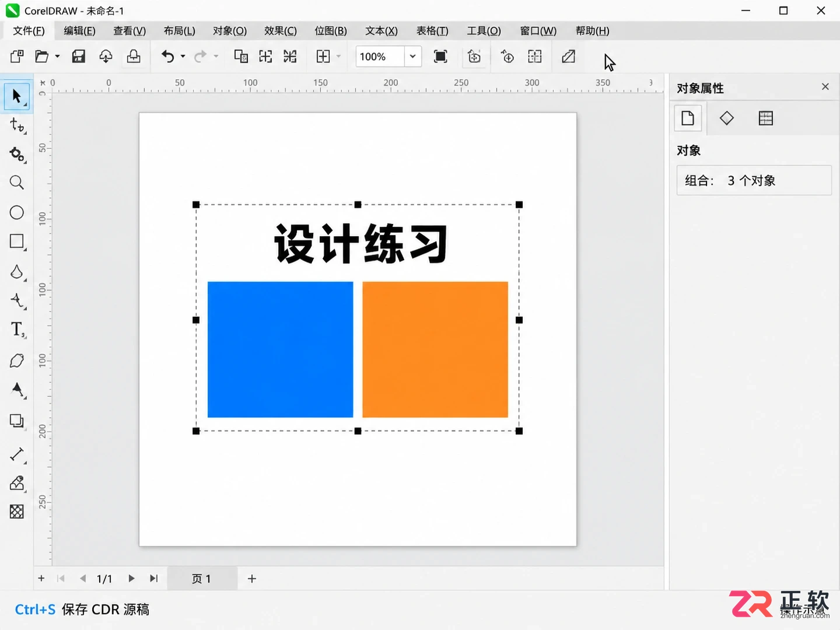This screenshot has height=630, width=840.
Task: Click the top-right selection handle
Action: [x=519, y=205]
